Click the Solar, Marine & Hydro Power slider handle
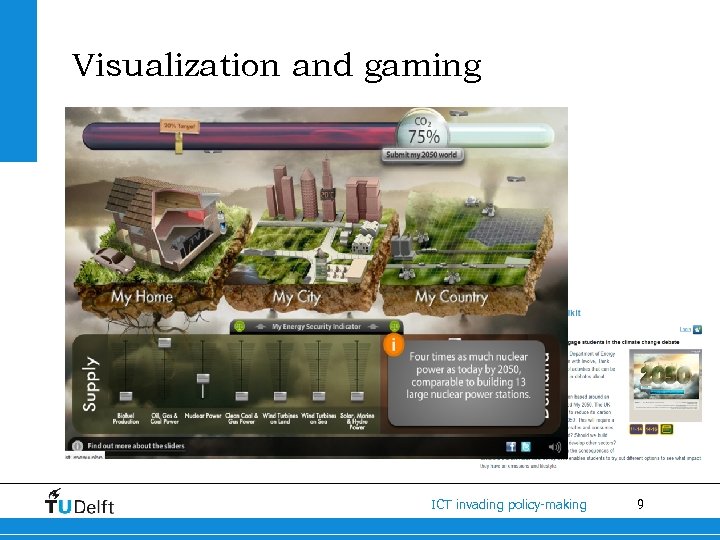720x540 pixels. coord(357,396)
